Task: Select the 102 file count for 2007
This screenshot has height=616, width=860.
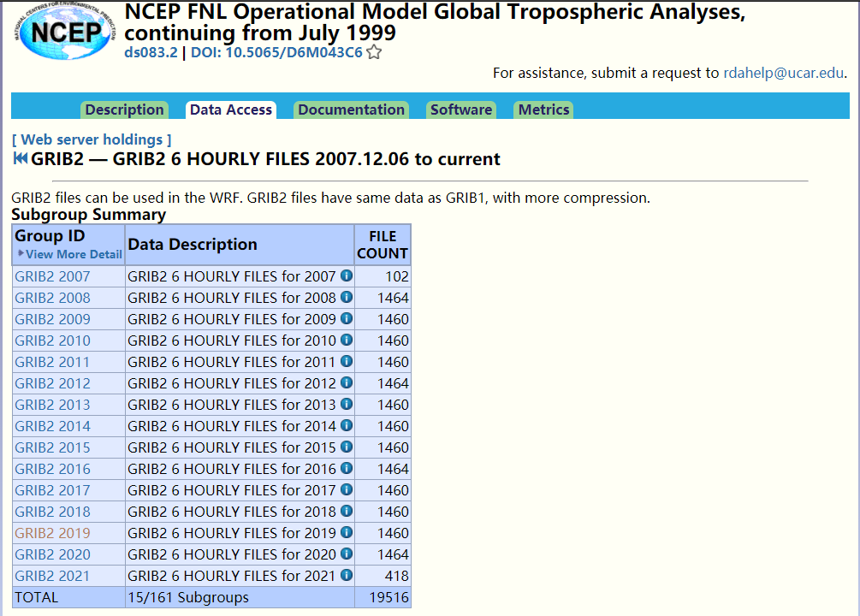Action: [x=397, y=276]
